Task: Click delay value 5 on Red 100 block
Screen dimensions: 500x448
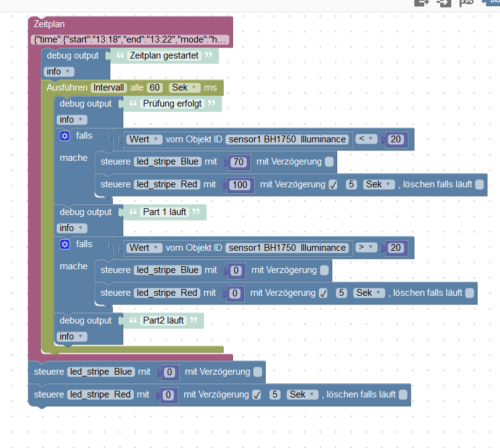Action: 351,184
